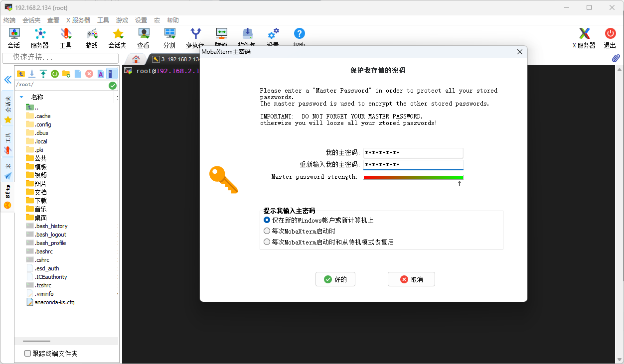Select the .bashrc file

click(39, 251)
